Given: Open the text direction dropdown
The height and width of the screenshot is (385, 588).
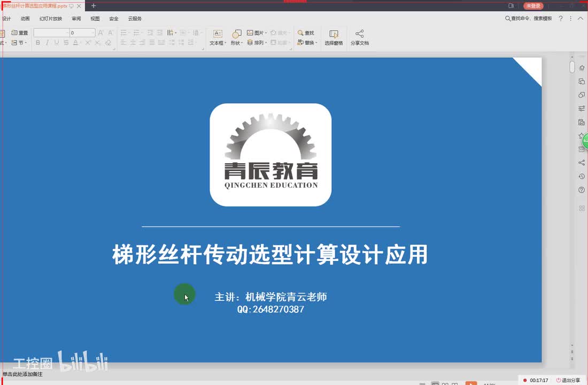Looking at the screenshot, I should (172, 33).
